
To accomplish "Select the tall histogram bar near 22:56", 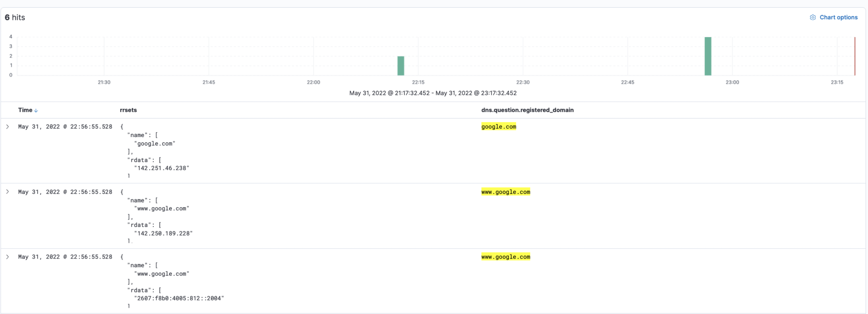I will point(708,56).
